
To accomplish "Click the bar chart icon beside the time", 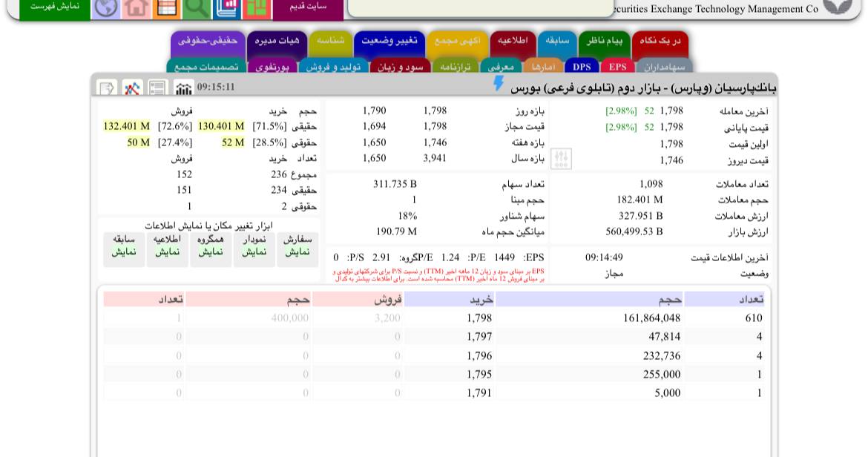I will (x=183, y=88).
